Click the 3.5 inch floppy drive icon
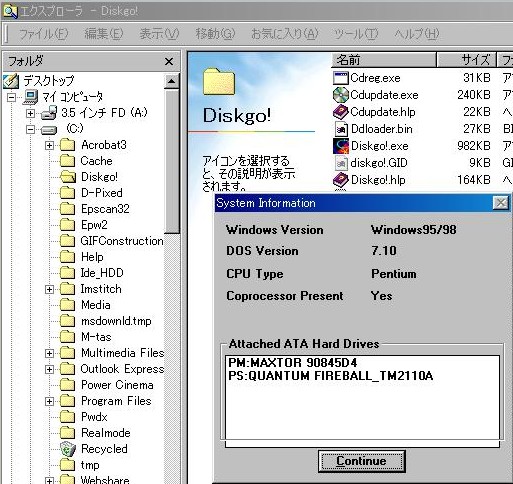The width and height of the screenshot is (513, 484). pos(49,113)
